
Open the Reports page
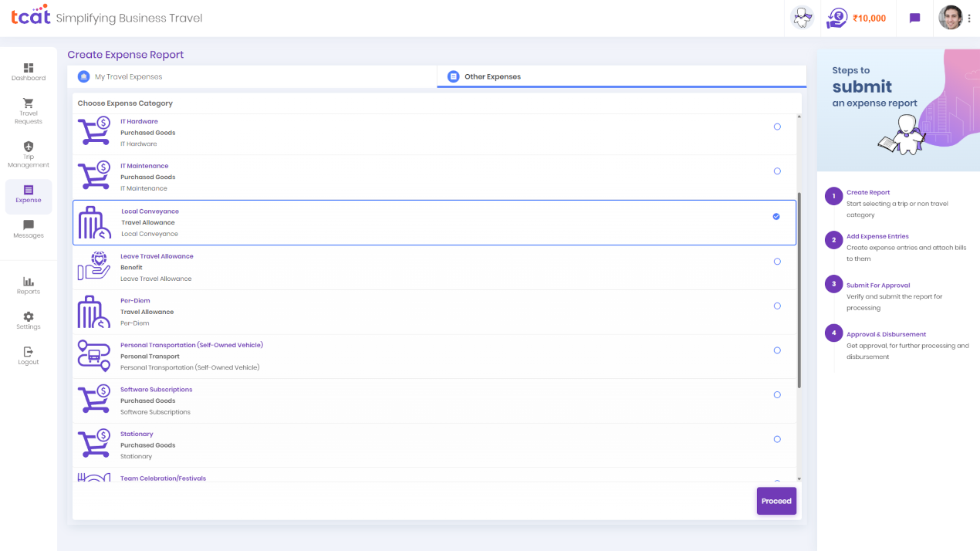[x=28, y=283]
